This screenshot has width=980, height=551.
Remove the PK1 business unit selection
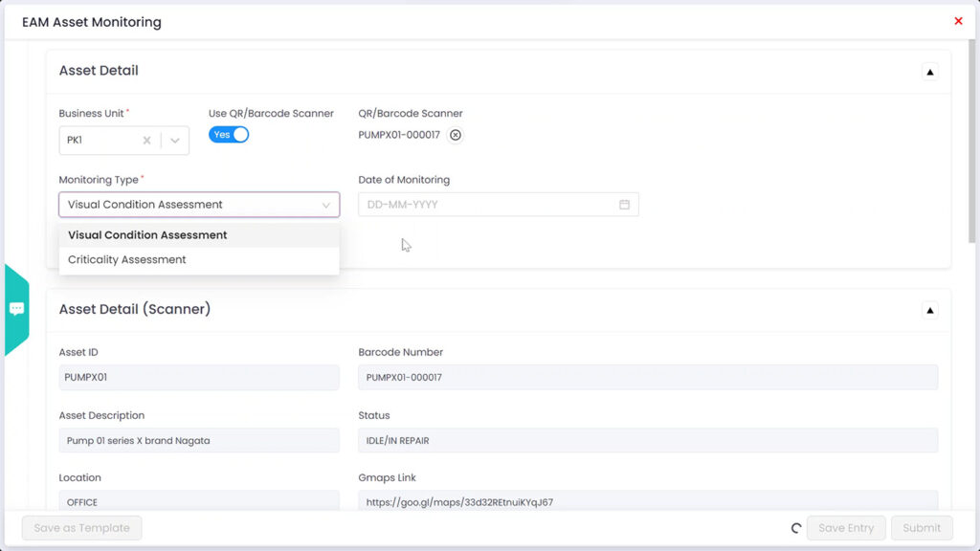[148, 140]
